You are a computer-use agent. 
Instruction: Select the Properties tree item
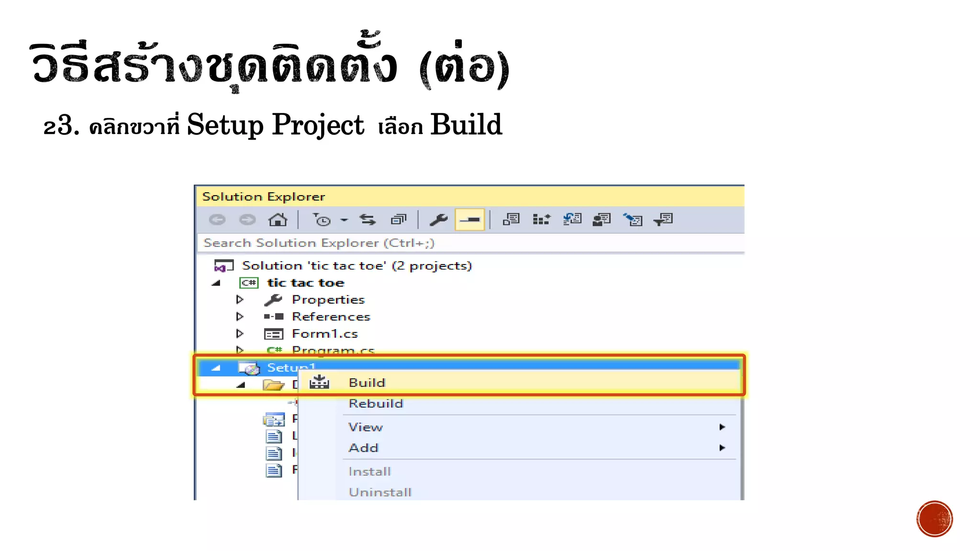pyautogui.click(x=328, y=300)
